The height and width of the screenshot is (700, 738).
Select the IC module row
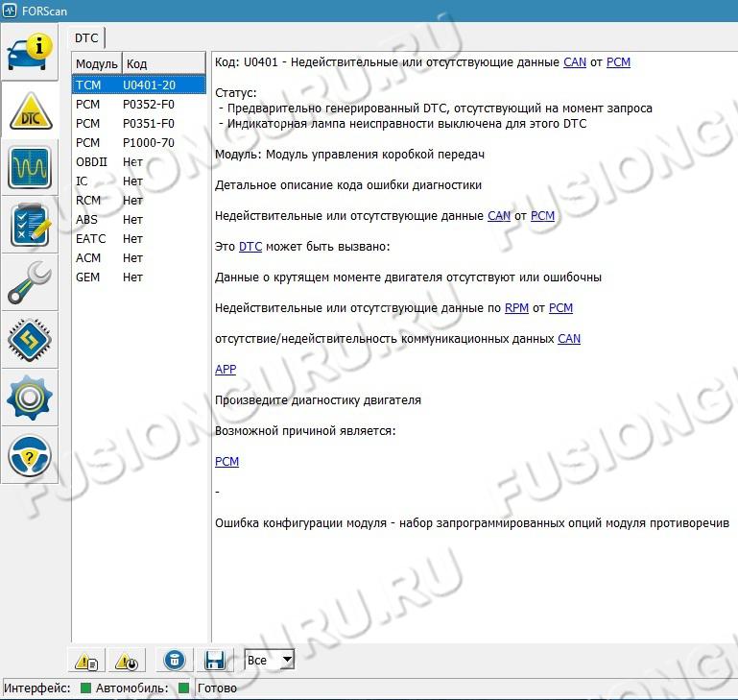click(139, 181)
